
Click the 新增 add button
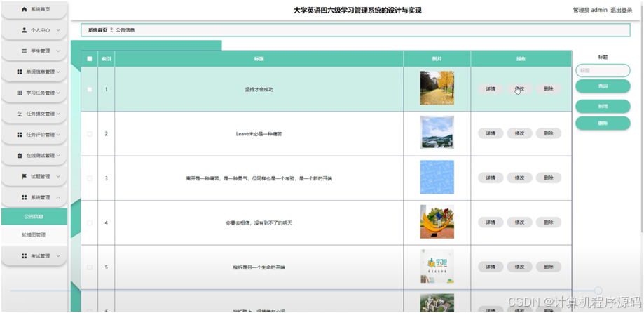(x=603, y=106)
